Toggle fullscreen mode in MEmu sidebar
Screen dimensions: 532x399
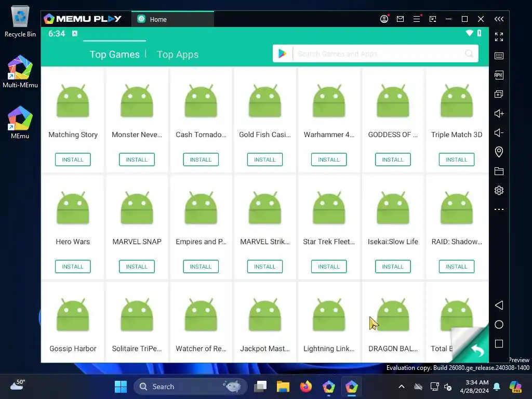point(499,37)
